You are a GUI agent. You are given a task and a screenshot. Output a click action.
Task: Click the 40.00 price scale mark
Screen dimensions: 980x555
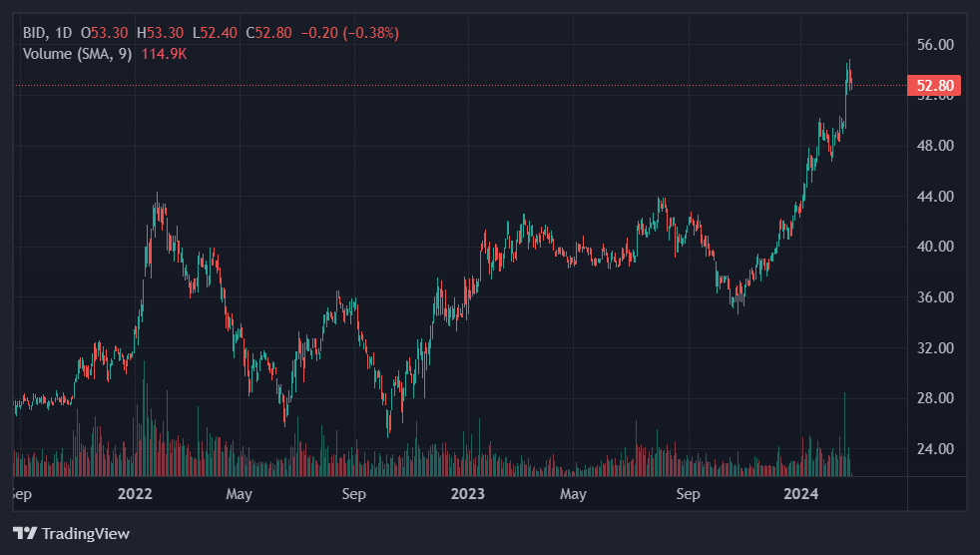pos(936,247)
